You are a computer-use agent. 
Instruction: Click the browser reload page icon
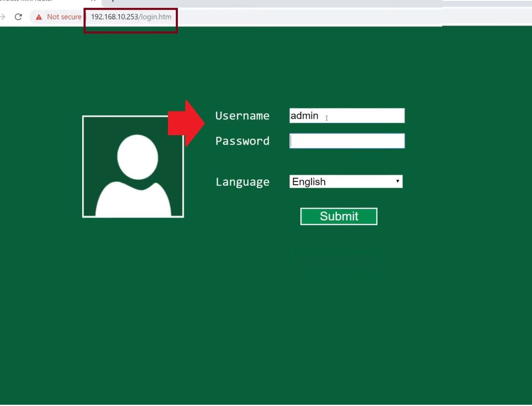pos(18,17)
